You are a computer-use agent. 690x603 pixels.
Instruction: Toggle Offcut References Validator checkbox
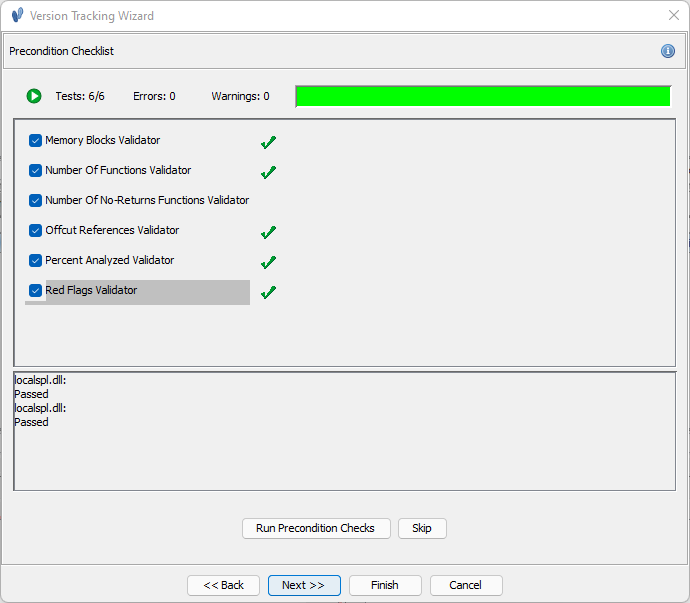point(35,230)
